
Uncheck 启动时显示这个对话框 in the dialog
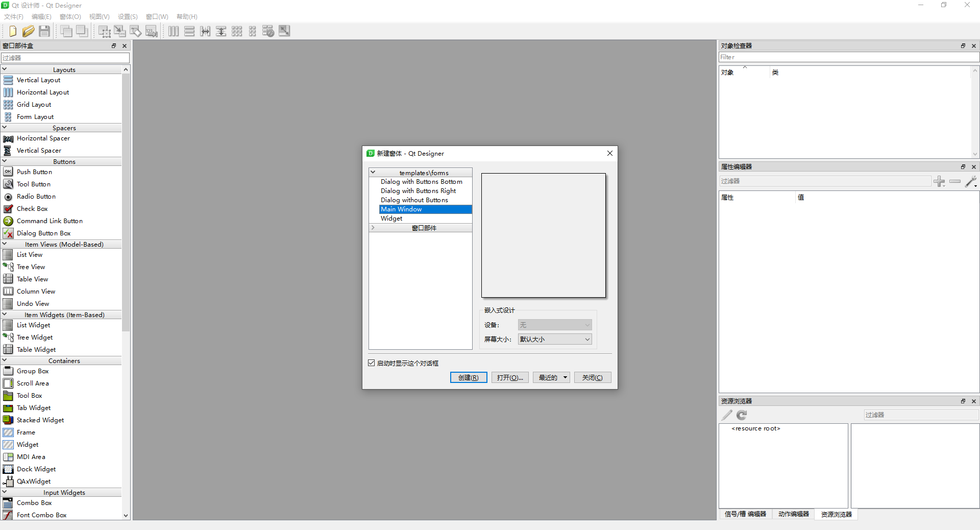[372, 363]
